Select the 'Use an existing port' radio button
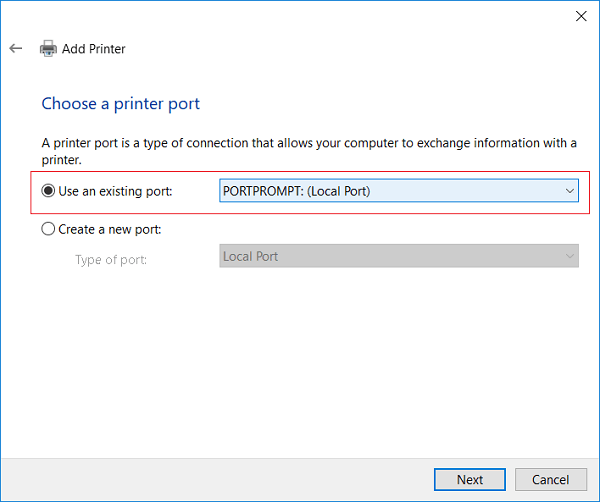Image resolution: width=600 pixels, height=502 pixels. tap(48, 191)
